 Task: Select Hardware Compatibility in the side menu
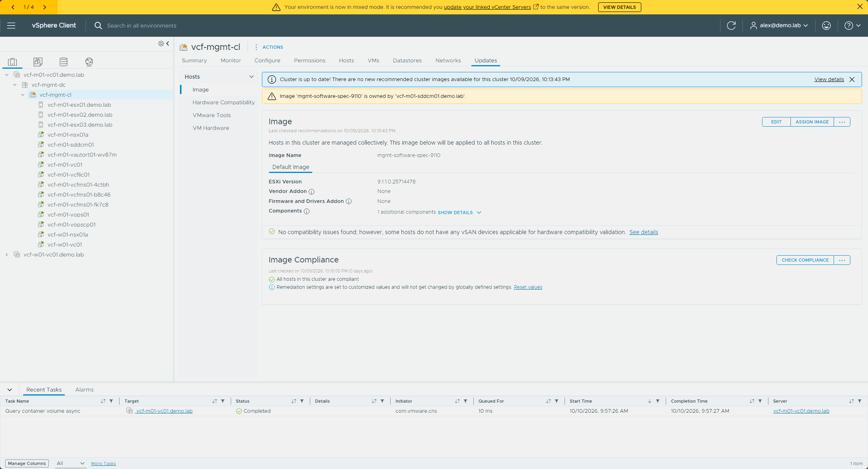pos(223,103)
